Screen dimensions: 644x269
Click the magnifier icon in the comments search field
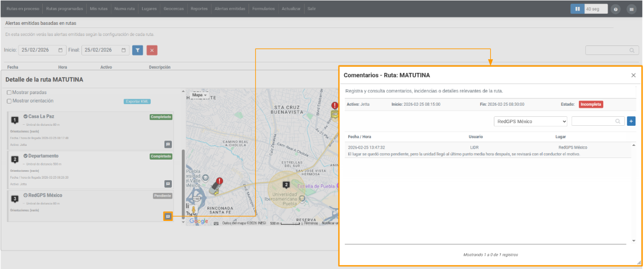point(618,121)
